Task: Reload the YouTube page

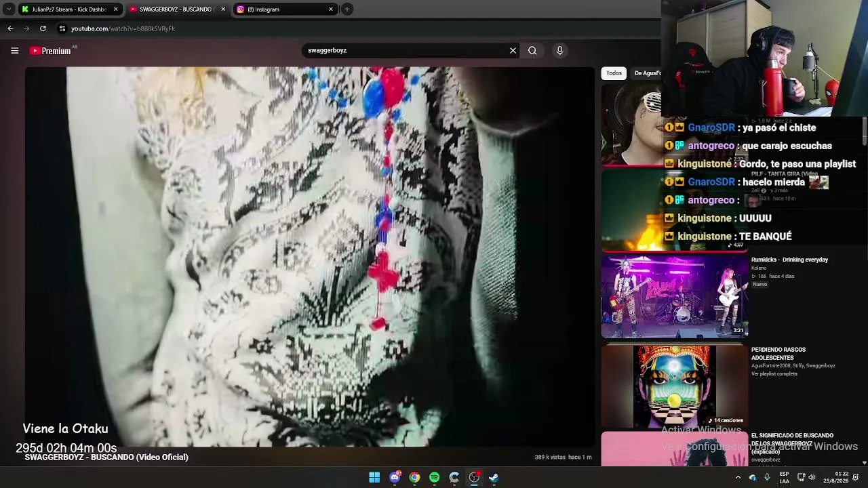Action: [43, 28]
